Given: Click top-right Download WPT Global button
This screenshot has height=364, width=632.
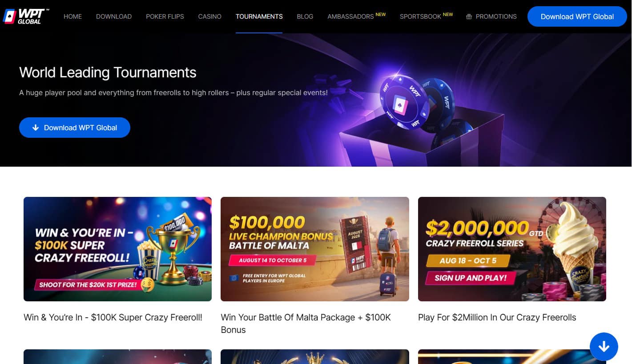Looking at the screenshot, I should (577, 16).
